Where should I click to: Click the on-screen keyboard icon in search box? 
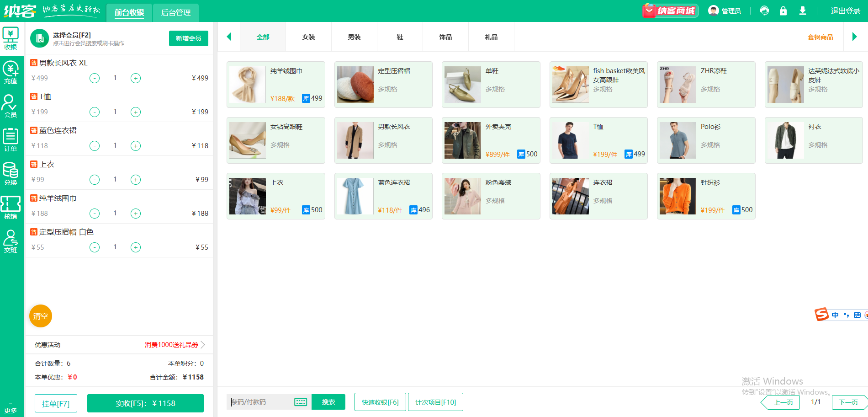tap(301, 402)
